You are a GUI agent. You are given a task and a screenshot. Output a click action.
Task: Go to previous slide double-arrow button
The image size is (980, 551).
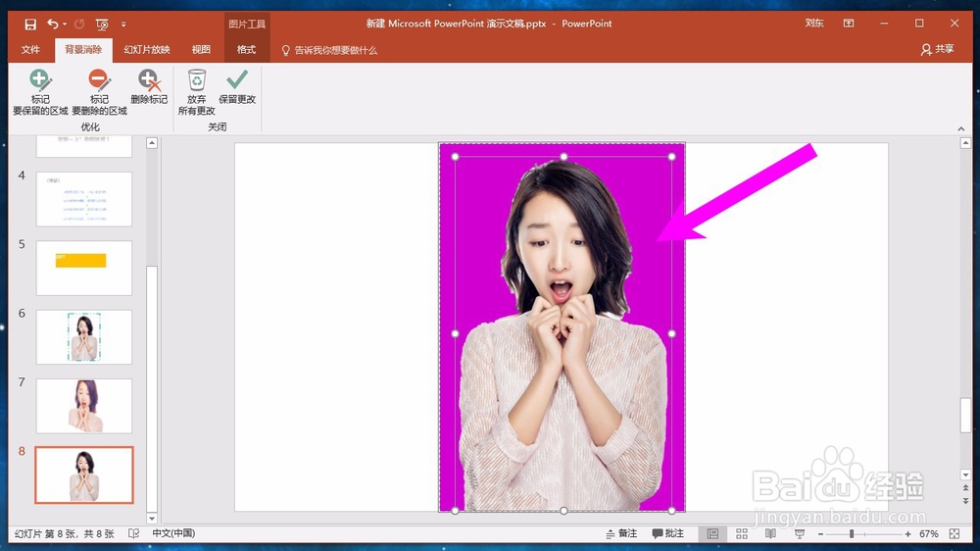click(965, 488)
